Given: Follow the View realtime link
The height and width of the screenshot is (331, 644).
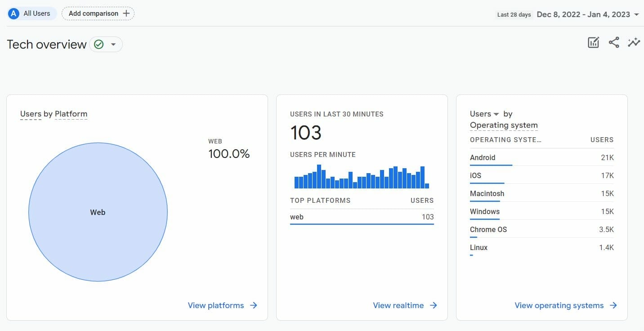Looking at the screenshot, I should pyautogui.click(x=398, y=305).
